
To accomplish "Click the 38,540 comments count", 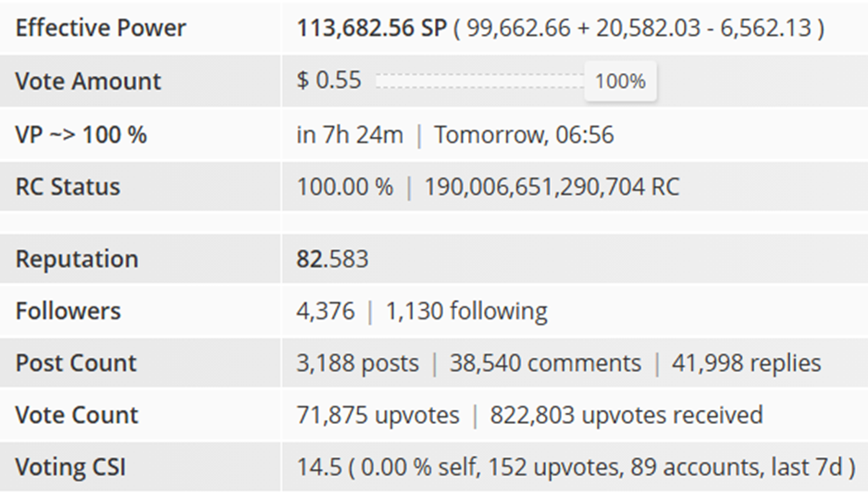I will [x=545, y=363].
